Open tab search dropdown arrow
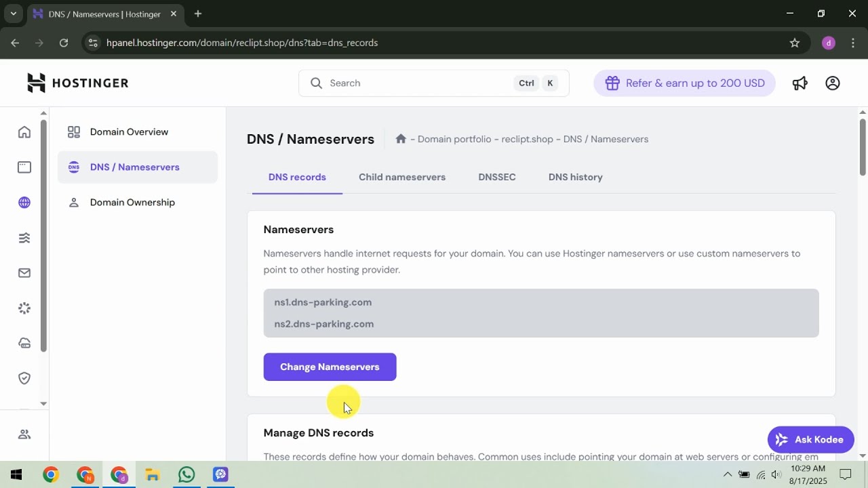Screen dimensions: 868x488 point(13,14)
